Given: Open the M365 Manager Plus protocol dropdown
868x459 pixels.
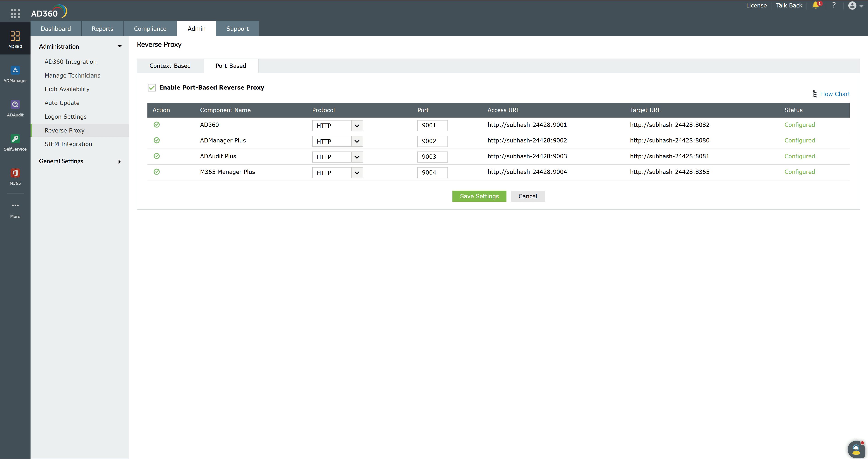Looking at the screenshot, I should tap(337, 173).
